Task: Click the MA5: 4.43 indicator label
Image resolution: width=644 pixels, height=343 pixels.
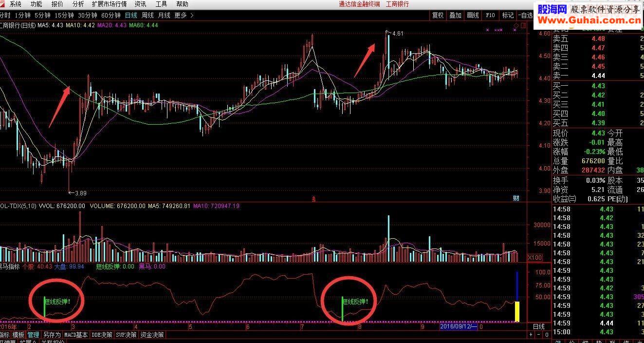Action: 51,25
